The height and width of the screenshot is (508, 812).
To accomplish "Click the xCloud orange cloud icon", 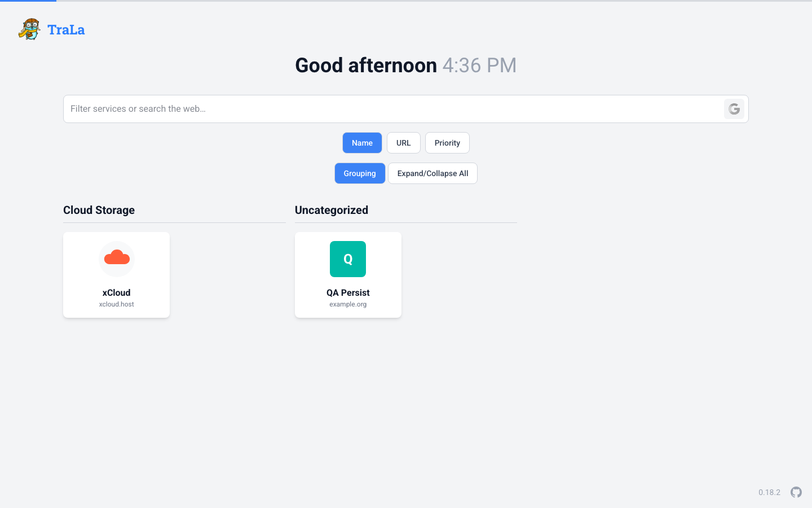I will pos(117,259).
